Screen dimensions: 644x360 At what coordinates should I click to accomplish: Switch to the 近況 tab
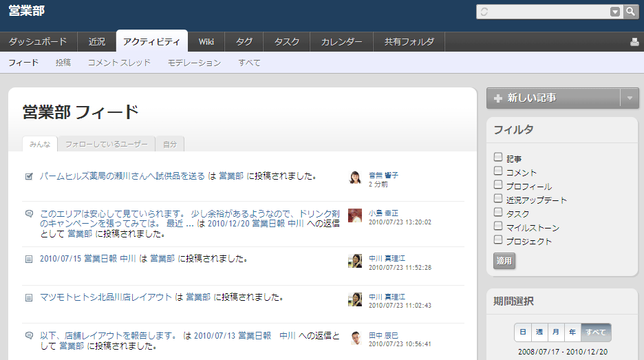[97, 42]
